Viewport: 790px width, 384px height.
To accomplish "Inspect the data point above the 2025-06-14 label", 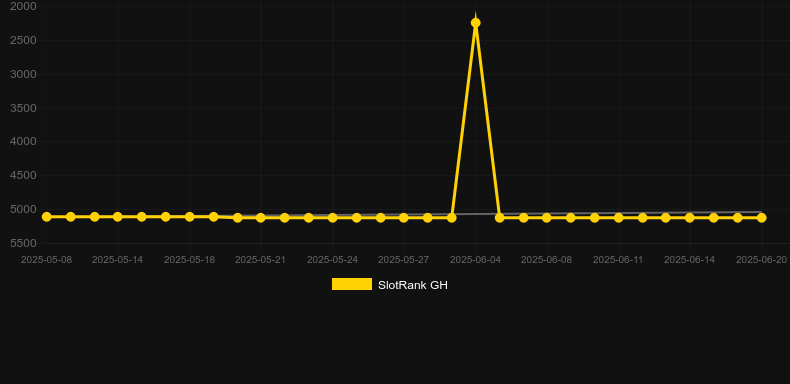I will coord(690,218).
